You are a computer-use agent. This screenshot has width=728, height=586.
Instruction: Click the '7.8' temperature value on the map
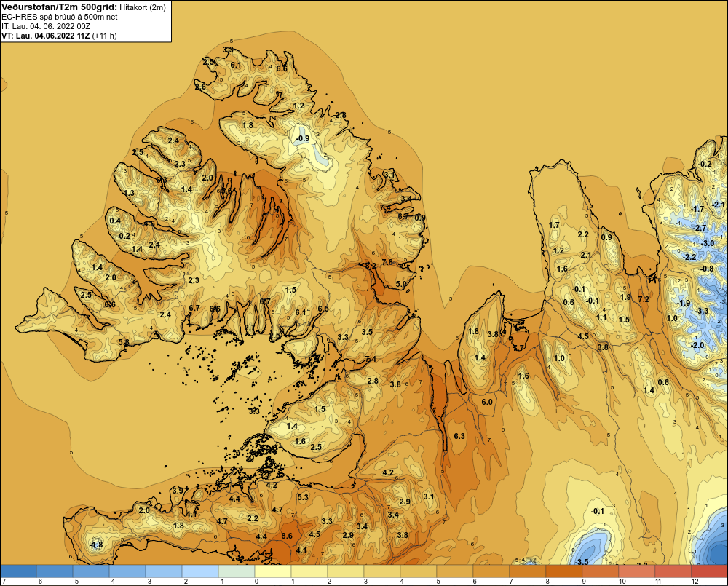tap(387, 262)
